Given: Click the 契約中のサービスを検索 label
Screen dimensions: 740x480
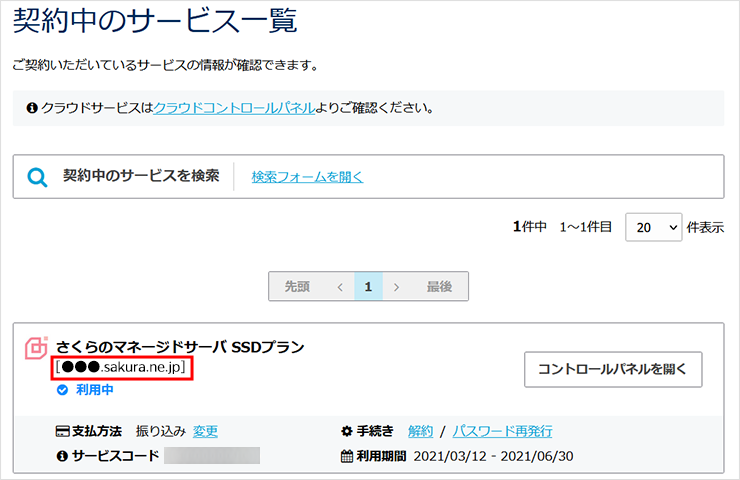Looking at the screenshot, I should [x=141, y=176].
